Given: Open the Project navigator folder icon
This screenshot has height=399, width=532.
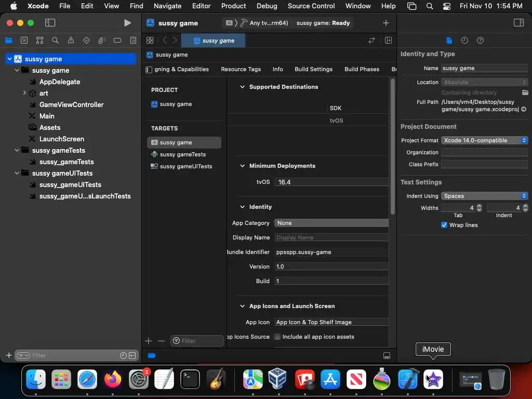Looking at the screenshot, I should (8, 41).
